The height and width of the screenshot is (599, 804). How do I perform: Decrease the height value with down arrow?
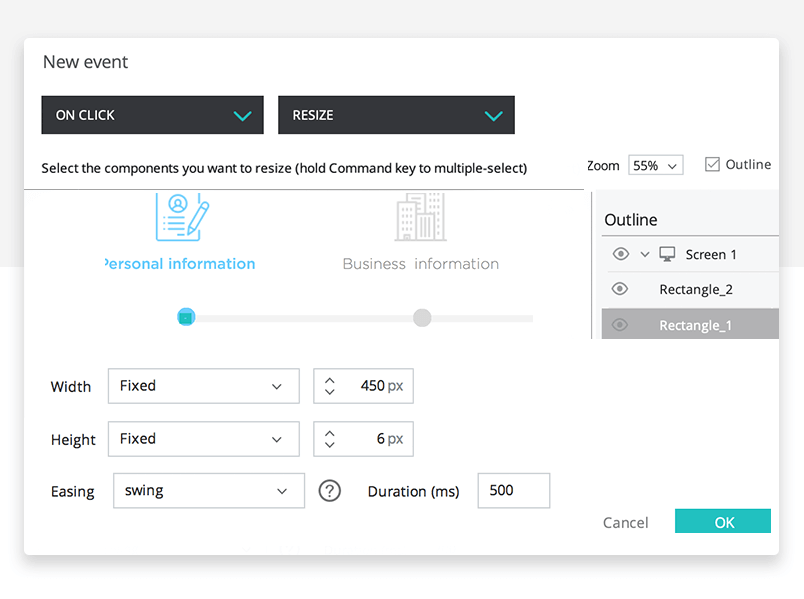(330, 445)
